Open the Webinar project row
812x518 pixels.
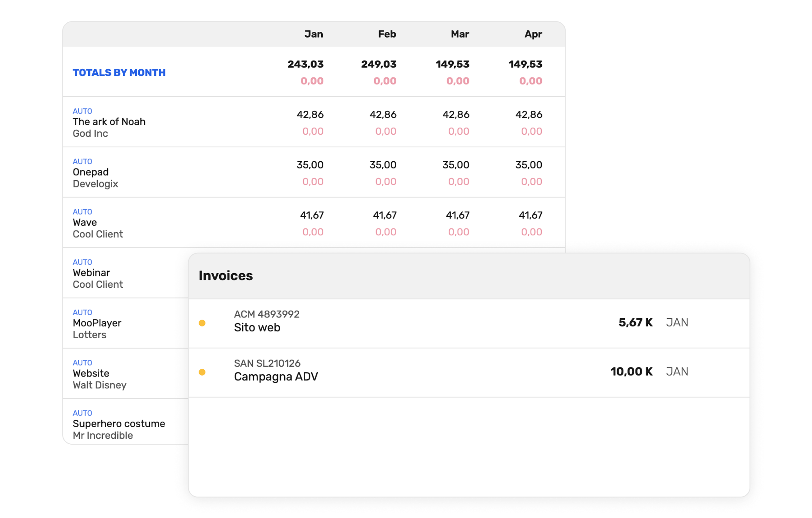(91, 273)
